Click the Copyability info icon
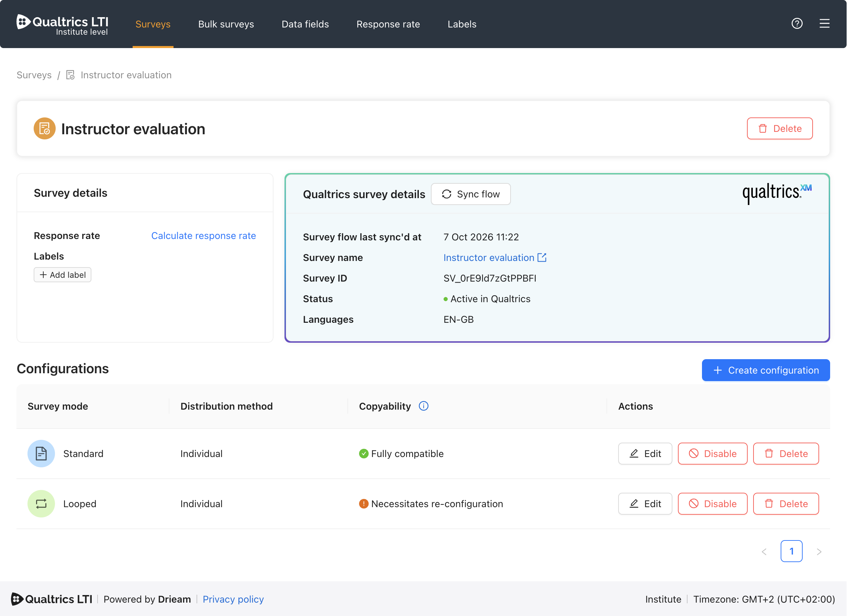 423,406
